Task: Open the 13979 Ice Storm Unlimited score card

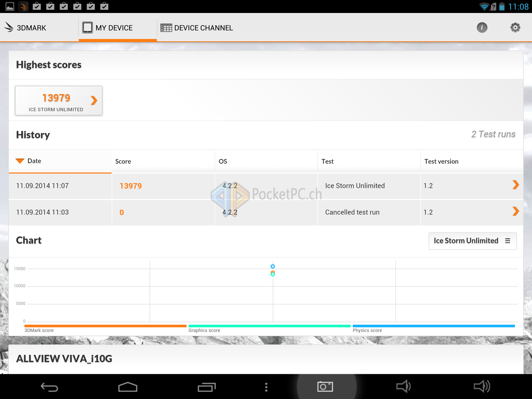Action: 59,101
